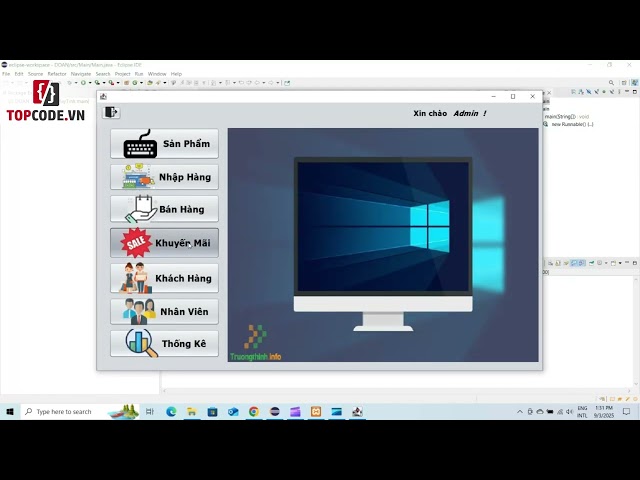Image resolution: width=640 pixels, height=480 pixels.
Task: Open Eclipse Run menu
Action: coord(139,74)
